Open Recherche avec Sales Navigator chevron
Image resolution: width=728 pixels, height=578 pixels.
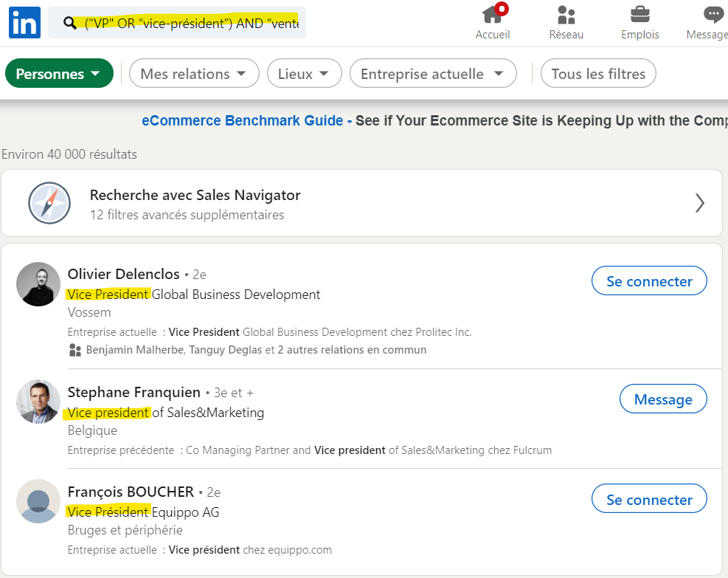click(700, 203)
